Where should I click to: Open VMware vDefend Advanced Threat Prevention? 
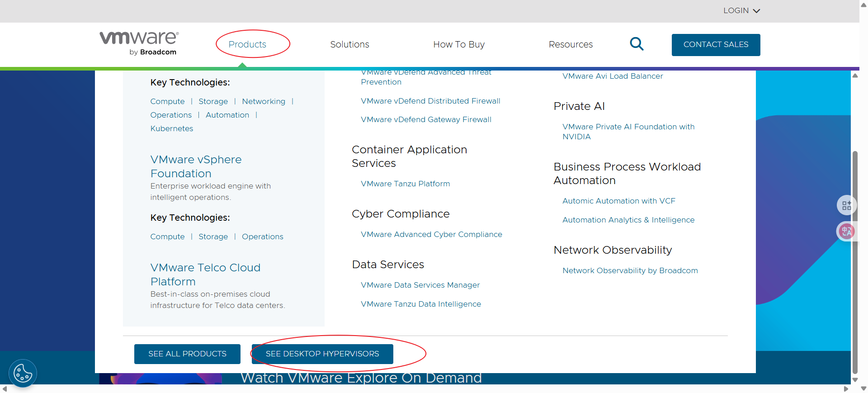[x=426, y=77]
